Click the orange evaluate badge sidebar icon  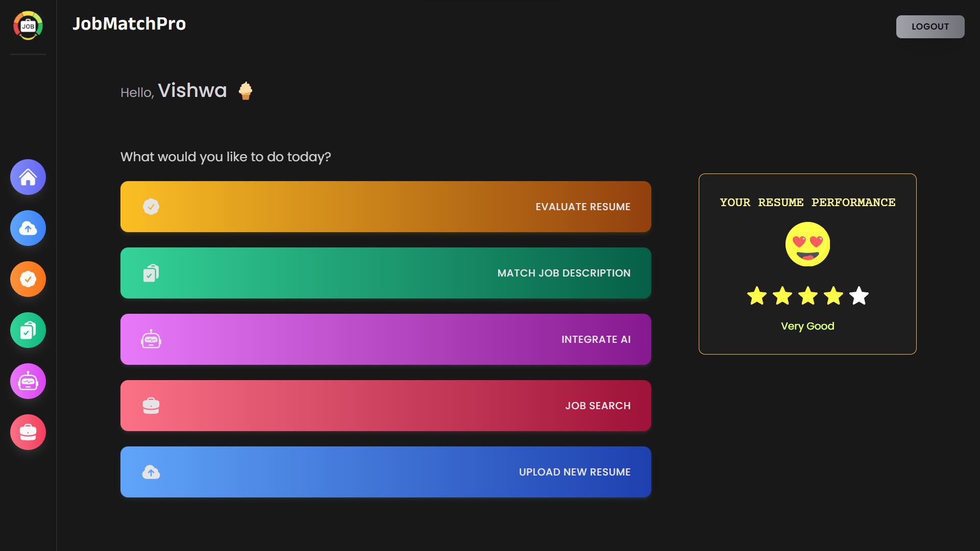click(28, 279)
